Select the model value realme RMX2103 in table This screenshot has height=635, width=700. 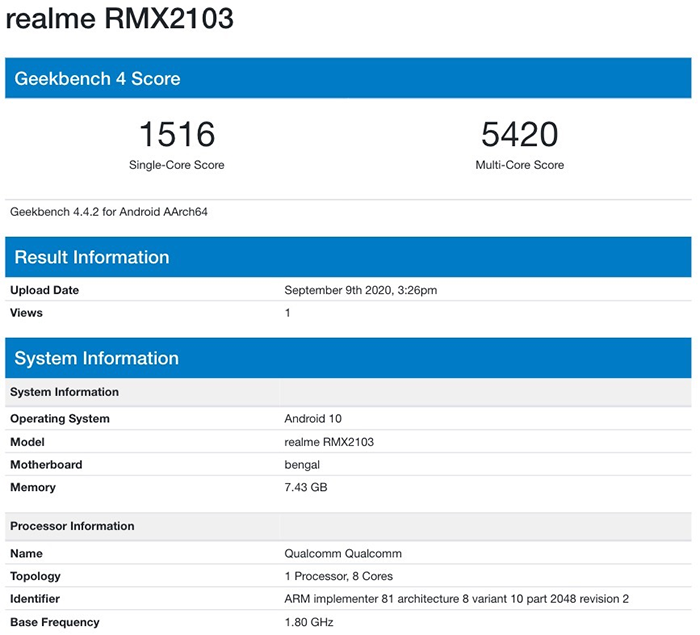(329, 442)
